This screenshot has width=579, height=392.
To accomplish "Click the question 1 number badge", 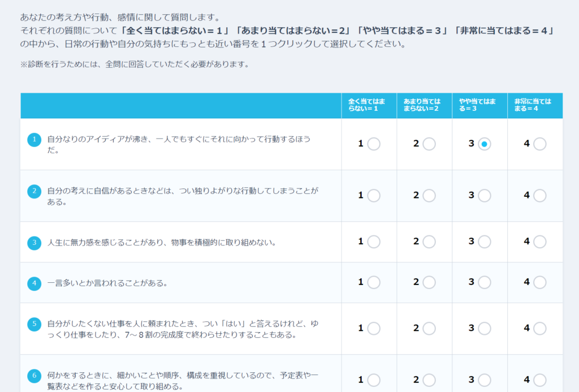I will (x=34, y=139).
